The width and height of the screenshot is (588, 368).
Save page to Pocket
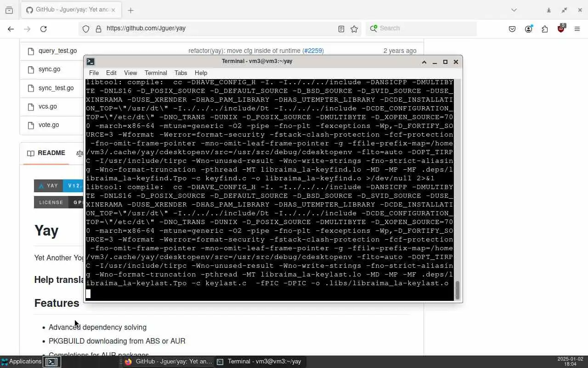click(512, 29)
